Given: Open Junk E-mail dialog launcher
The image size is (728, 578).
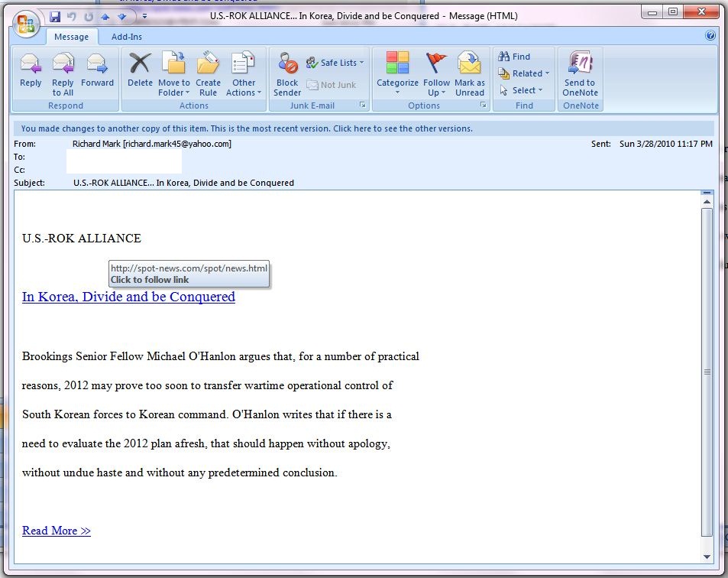Looking at the screenshot, I should coord(363,106).
